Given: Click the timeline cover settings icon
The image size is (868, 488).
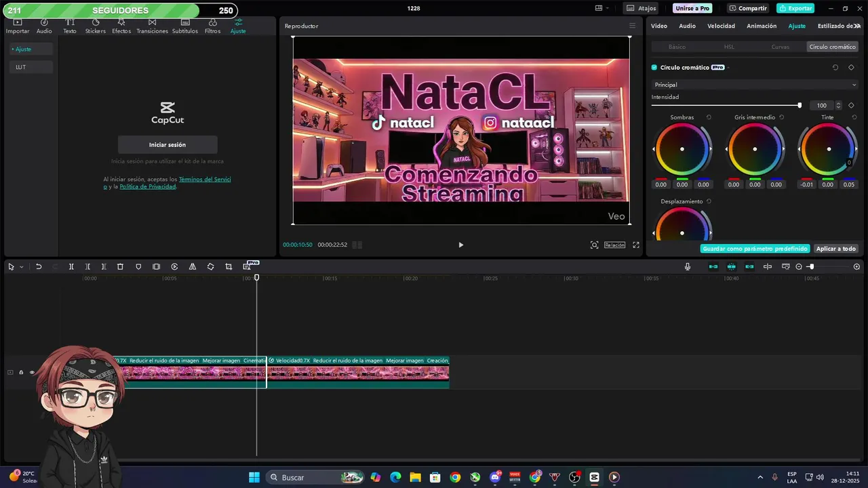Looking at the screenshot, I should pyautogui.click(x=786, y=267).
